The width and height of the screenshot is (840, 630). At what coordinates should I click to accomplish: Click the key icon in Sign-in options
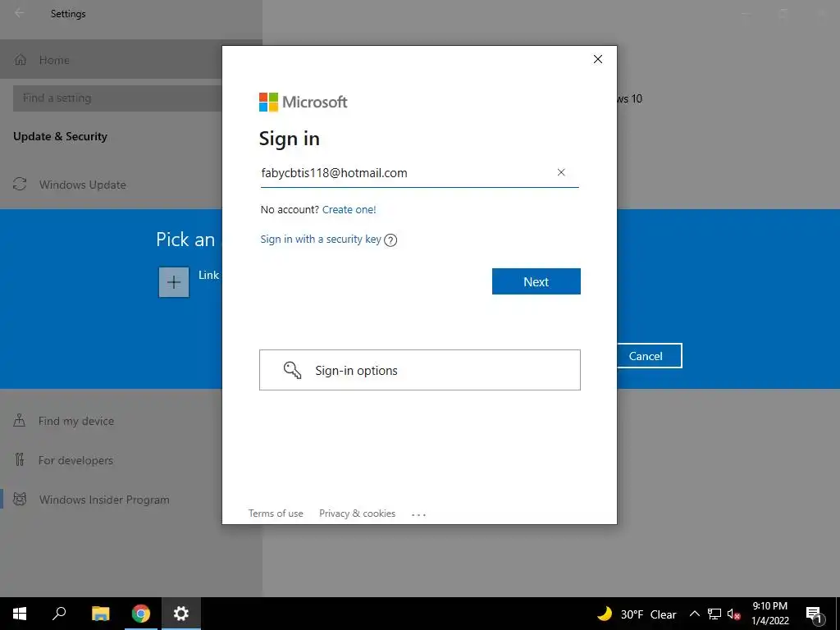293,370
